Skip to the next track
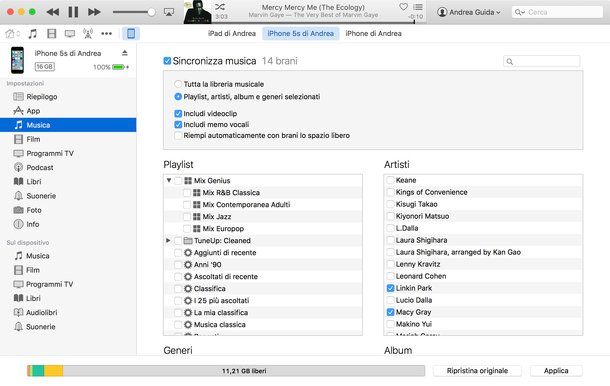The height and width of the screenshot is (386, 610). coord(94,12)
